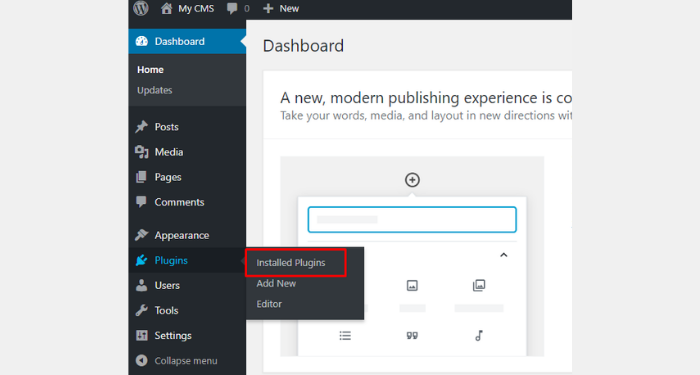Choose Add New in Plugins submenu
Viewport: 700px width, 375px height.
click(276, 283)
